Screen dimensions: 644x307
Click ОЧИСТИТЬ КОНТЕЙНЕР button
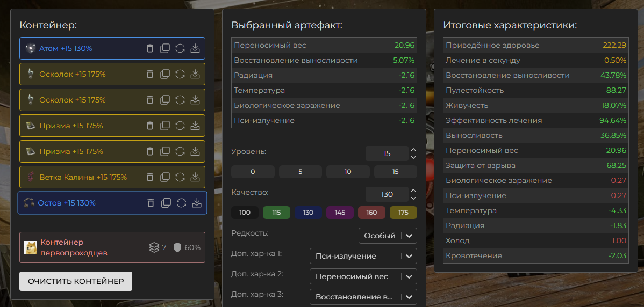(76, 281)
